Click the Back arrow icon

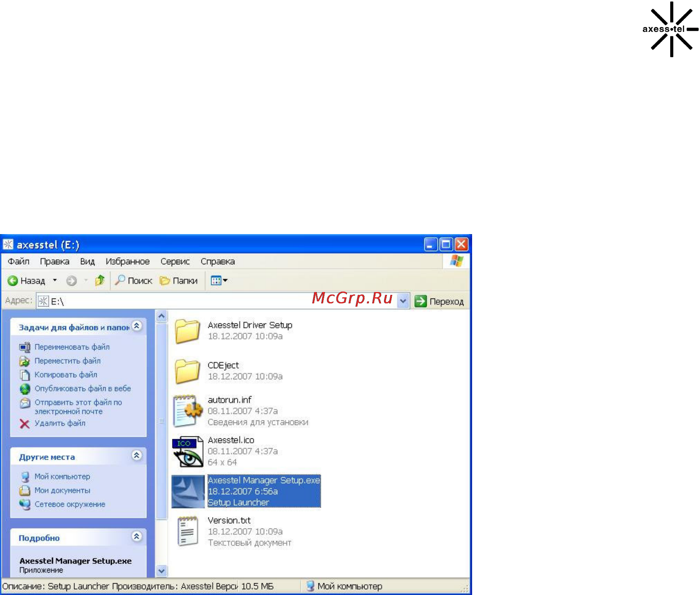13,281
